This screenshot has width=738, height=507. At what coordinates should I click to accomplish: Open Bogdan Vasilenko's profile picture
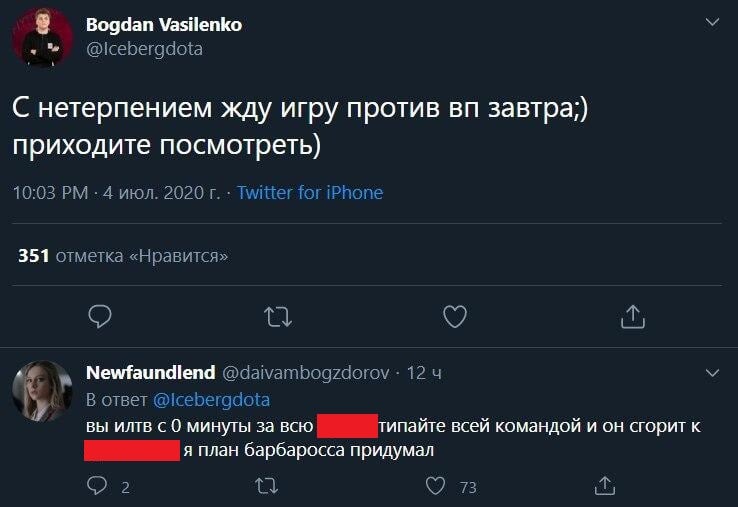tap(42, 37)
